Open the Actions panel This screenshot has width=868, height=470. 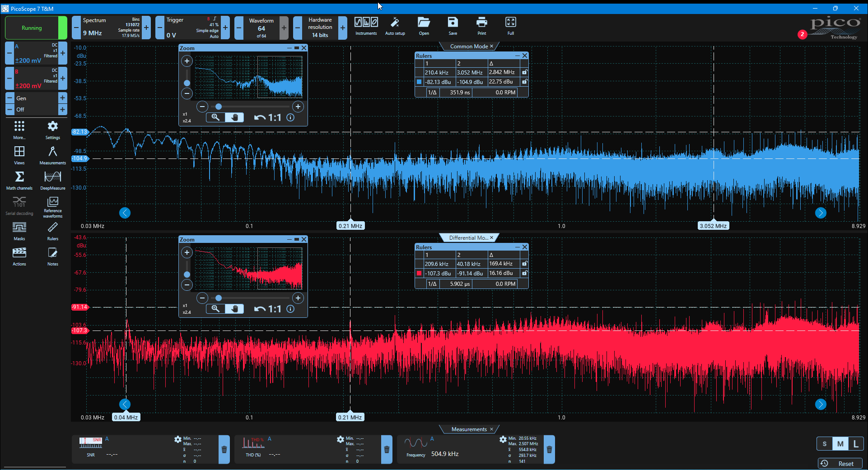pyautogui.click(x=19, y=256)
